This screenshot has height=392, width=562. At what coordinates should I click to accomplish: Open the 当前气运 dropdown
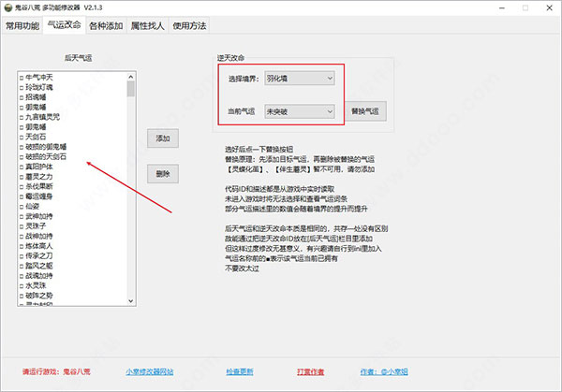click(x=299, y=111)
